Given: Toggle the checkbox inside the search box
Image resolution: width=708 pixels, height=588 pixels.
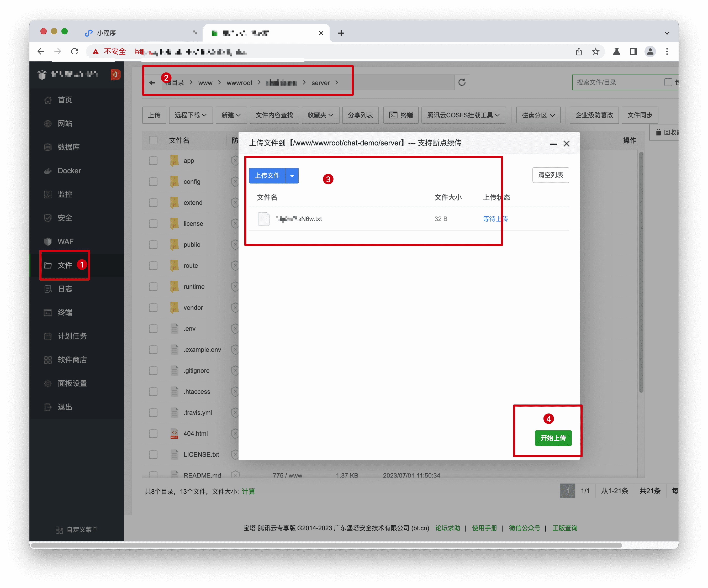Looking at the screenshot, I should (668, 82).
